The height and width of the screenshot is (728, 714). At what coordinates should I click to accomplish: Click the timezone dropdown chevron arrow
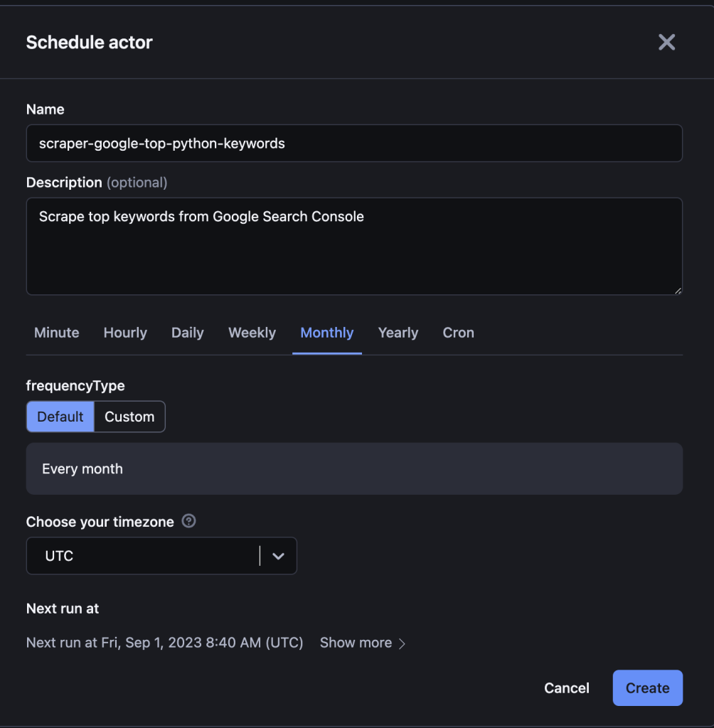click(278, 556)
